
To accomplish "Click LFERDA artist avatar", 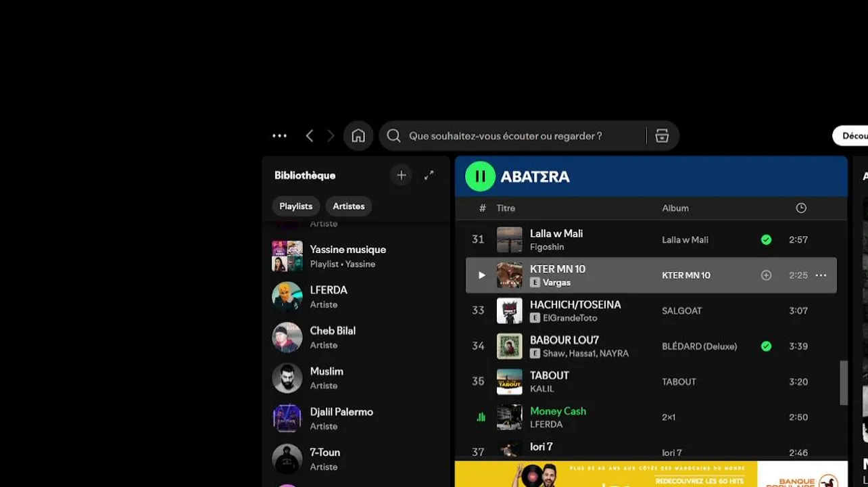I will (x=287, y=297).
